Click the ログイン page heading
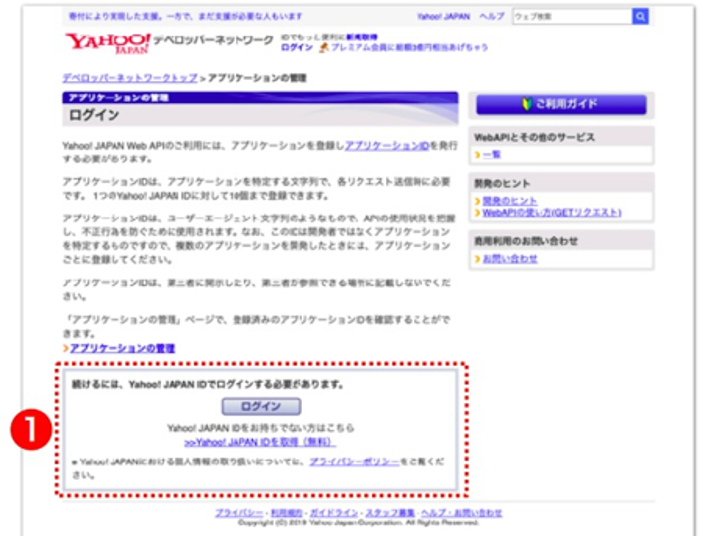Screen dimensions: 706x537 tap(94, 115)
